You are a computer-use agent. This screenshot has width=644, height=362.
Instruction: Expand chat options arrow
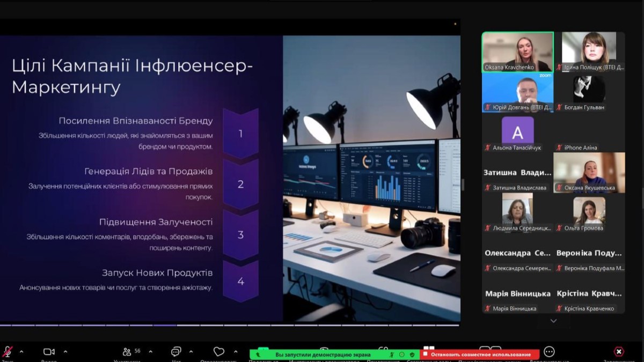[191, 352]
